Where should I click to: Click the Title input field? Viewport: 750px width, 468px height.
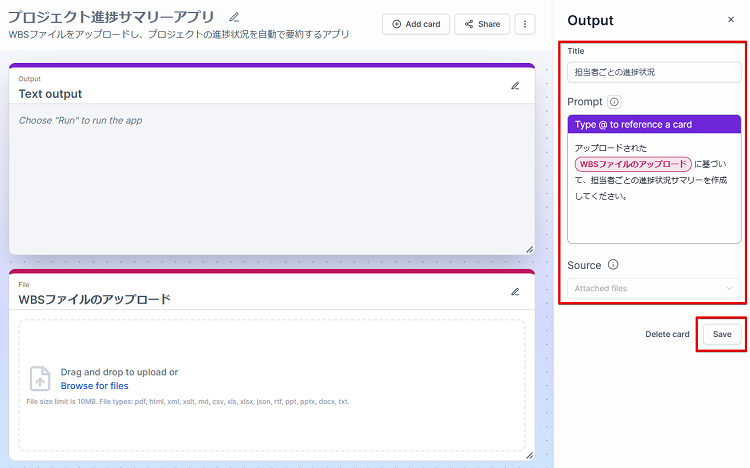[x=654, y=72]
